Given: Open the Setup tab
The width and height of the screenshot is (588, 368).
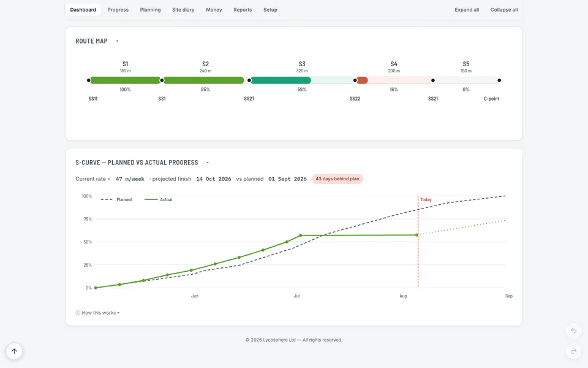Looking at the screenshot, I should [270, 10].
